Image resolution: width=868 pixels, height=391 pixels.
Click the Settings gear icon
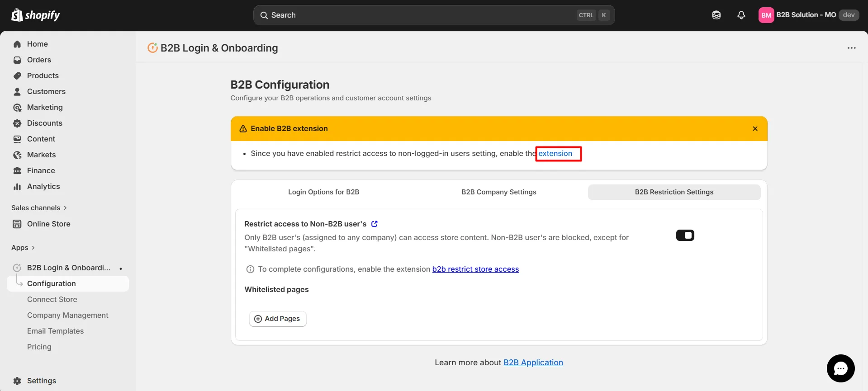pos(17,381)
